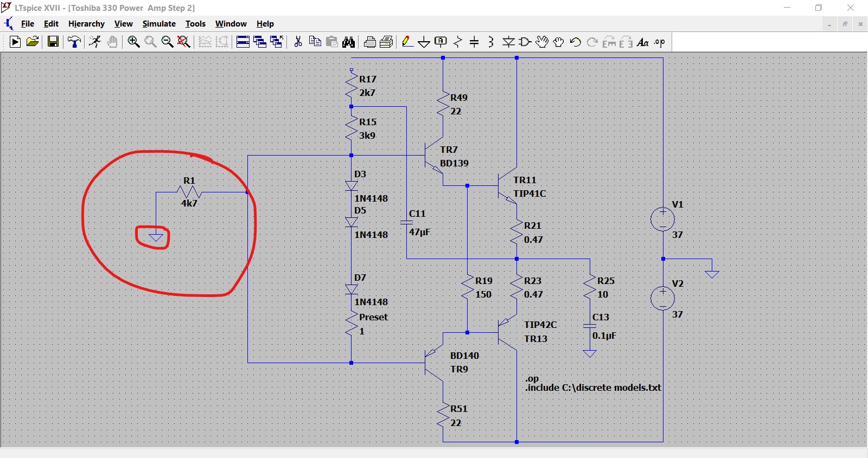Select the Text Aa tool
This screenshot has height=458, width=868.
point(643,42)
